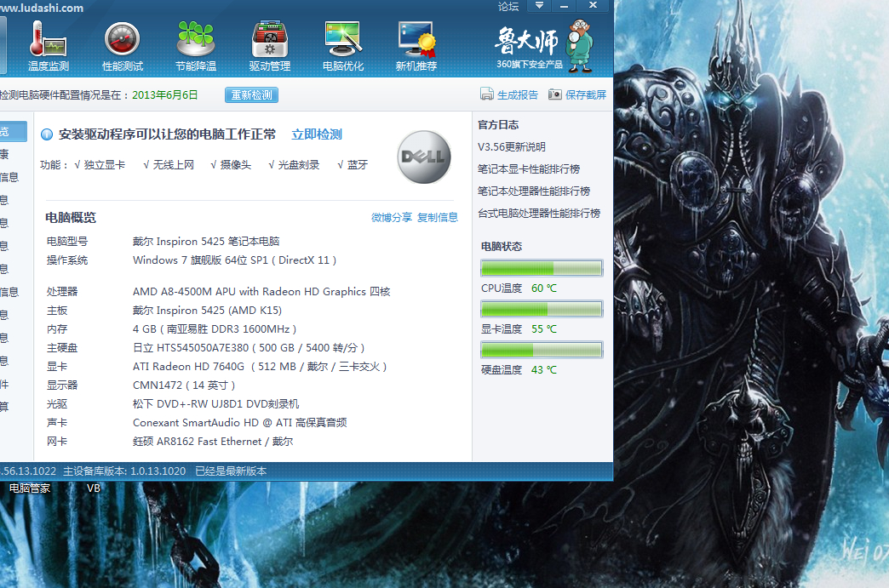Click the blue info circle icon
The height and width of the screenshot is (588, 889).
[47, 134]
